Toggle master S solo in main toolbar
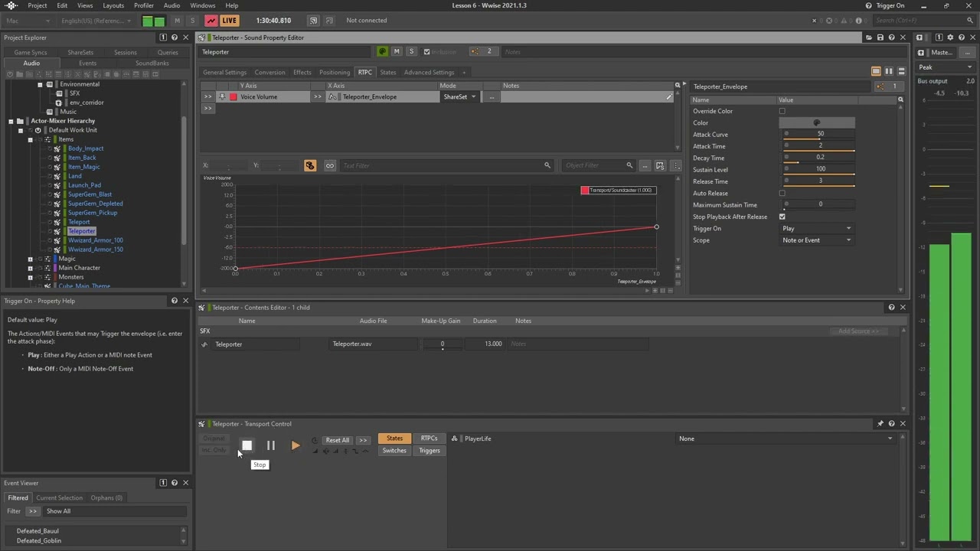This screenshot has height=551, width=980. tap(192, 21)
